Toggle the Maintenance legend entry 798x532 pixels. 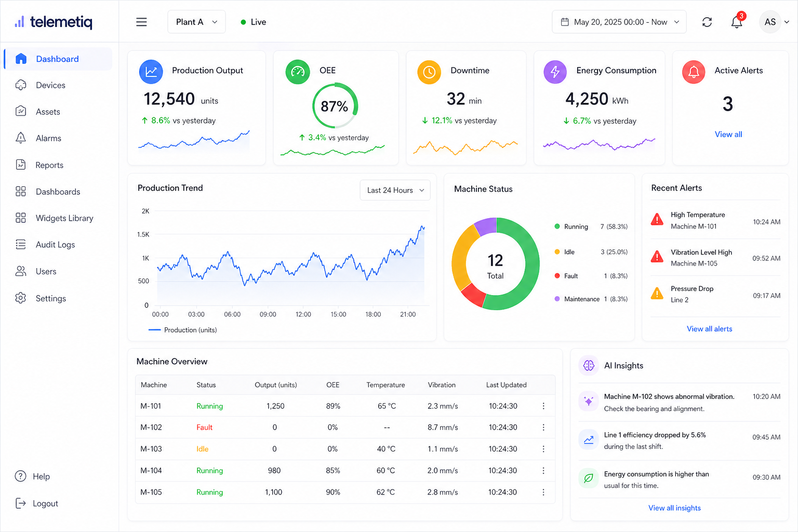coord(591,299)
